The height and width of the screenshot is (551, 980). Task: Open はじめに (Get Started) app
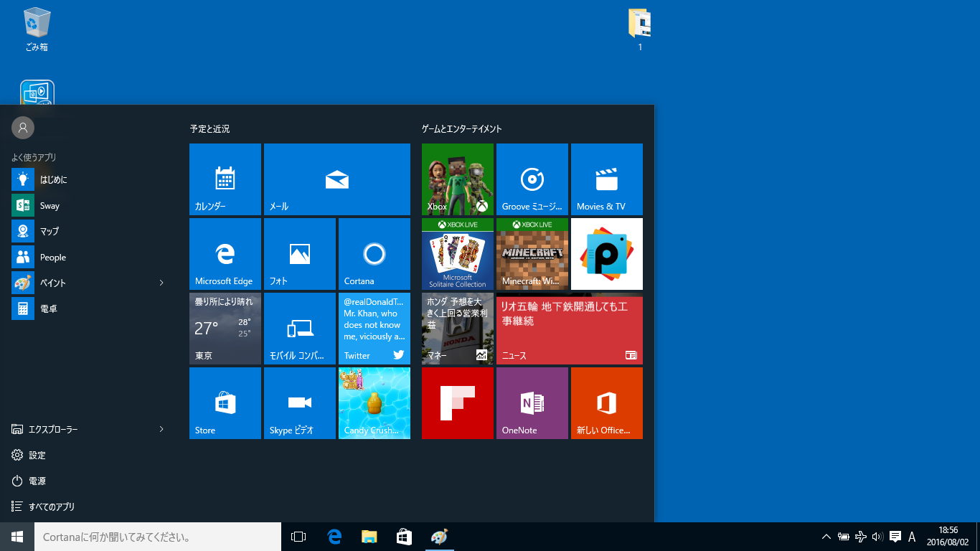point(89,179)
